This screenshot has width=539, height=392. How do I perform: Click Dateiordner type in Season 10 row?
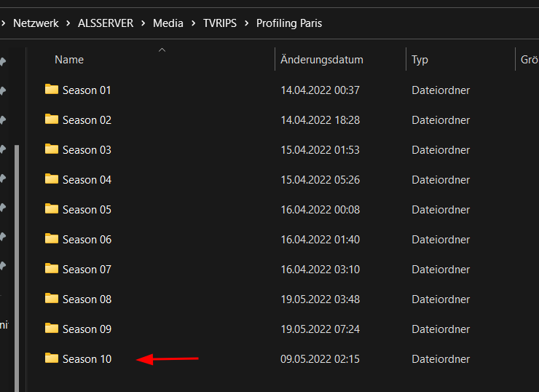click(441, 359)
